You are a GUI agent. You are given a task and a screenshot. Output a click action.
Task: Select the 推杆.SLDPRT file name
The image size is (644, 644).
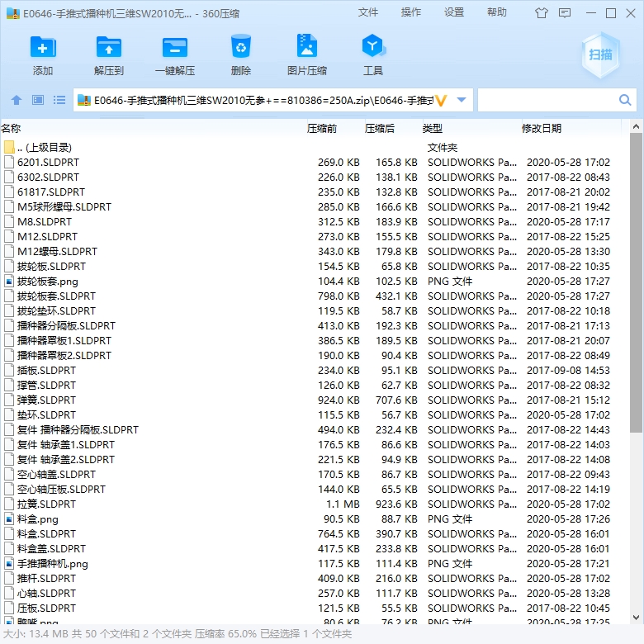[x=46, y=578]
